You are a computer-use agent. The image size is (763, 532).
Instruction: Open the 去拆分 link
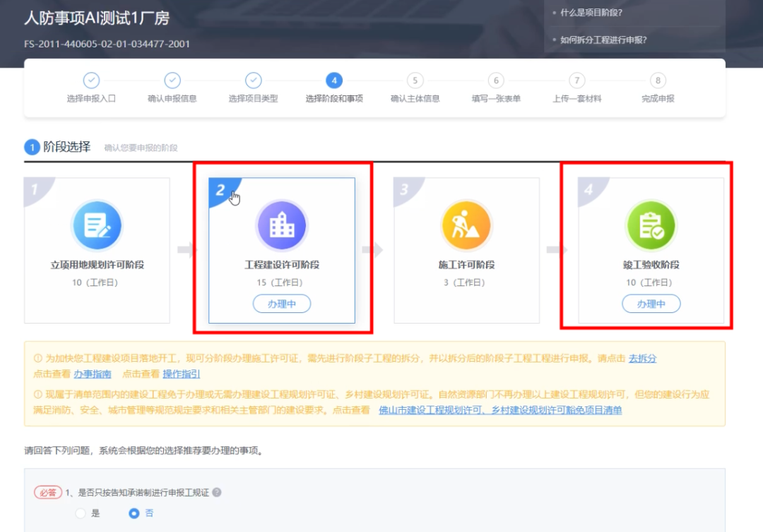click(643, 358)
